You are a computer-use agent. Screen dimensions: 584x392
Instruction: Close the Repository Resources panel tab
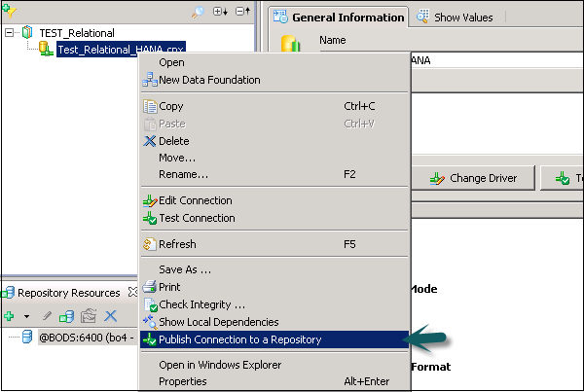134,293
